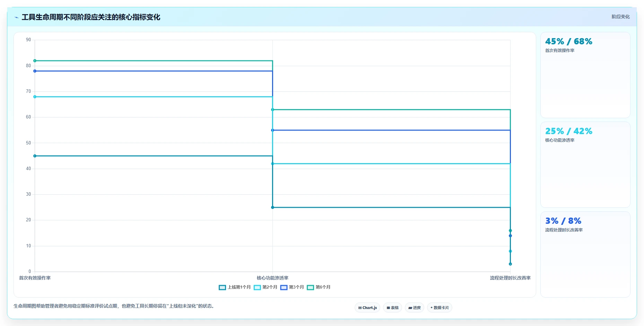Click the y-axis tick 50
Viewport: 644px width, 326px height.
pos(28,143)
